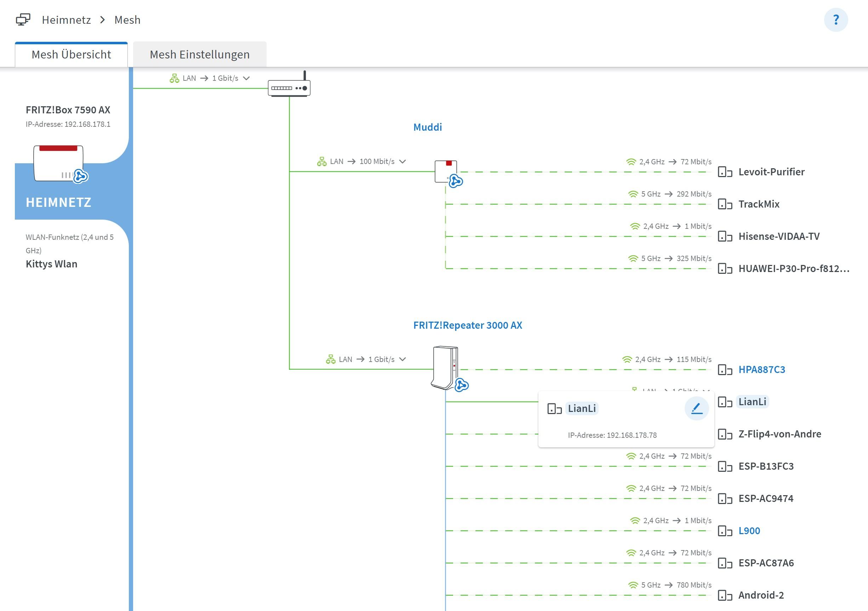Click device icon next to Levoit-Purifier
Viewport: 868px width, 611px height.
pyautogui.click(x=725, y=172)
